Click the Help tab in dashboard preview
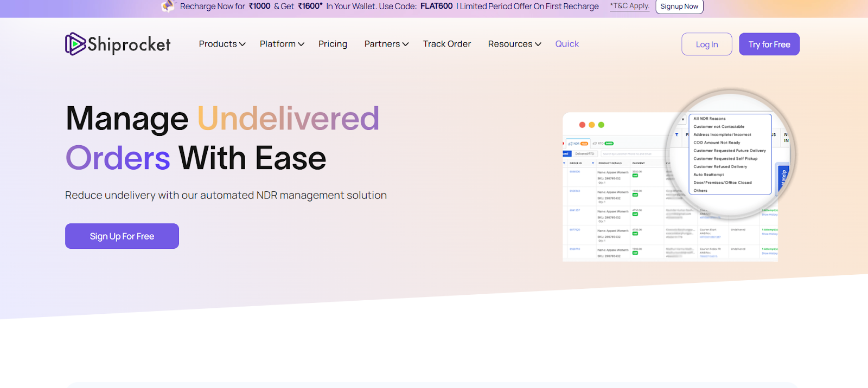The image size is (868, 388). [783, 177]
